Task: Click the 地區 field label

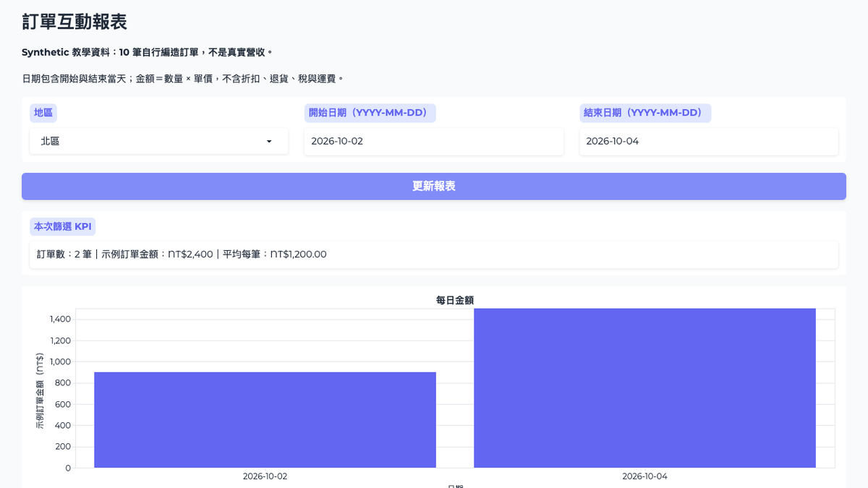Action: point(43,113)
